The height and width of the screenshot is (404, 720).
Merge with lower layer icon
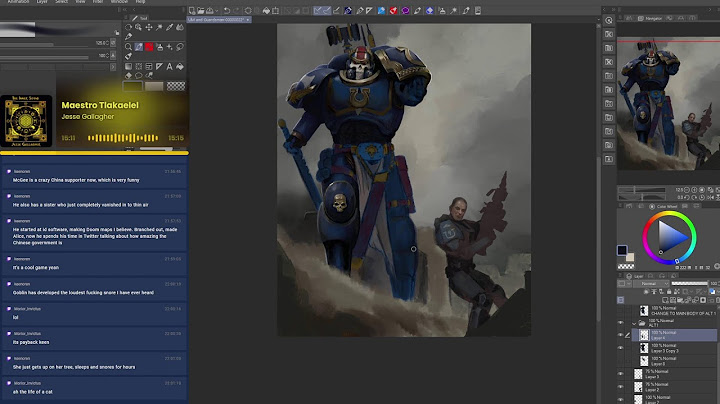695,300
